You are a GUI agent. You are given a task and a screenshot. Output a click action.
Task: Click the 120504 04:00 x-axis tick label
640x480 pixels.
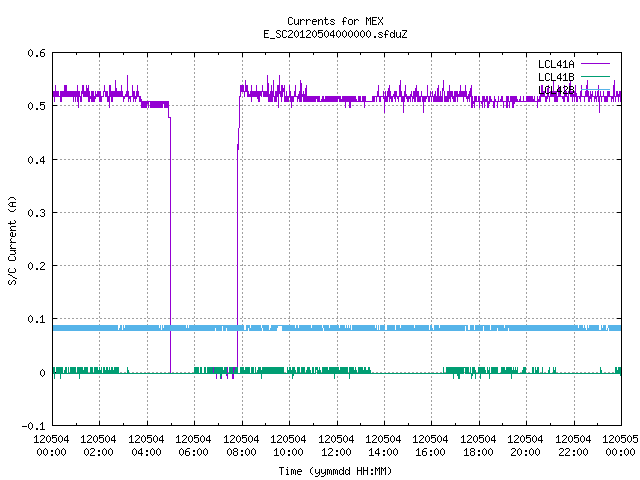pos(146,446)
